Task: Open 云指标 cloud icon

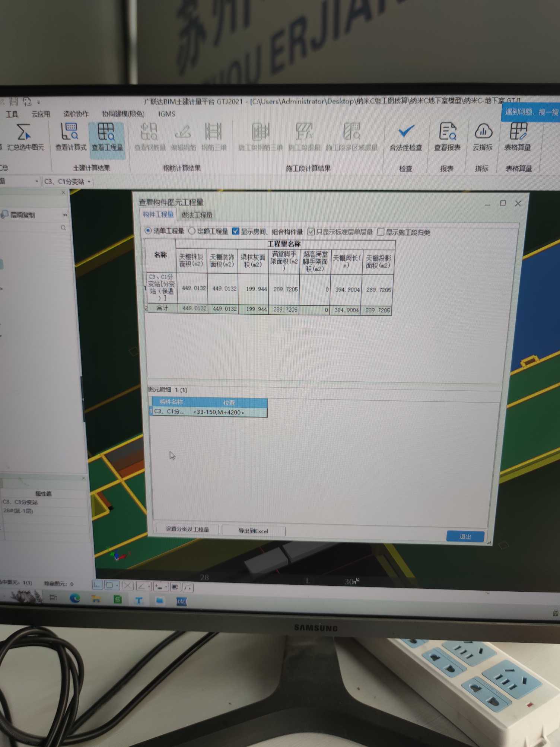Action: (x=483, y=132)
